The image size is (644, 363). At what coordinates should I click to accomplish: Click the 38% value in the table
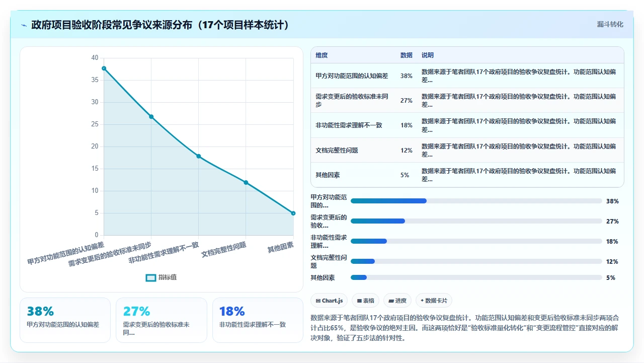406,76
